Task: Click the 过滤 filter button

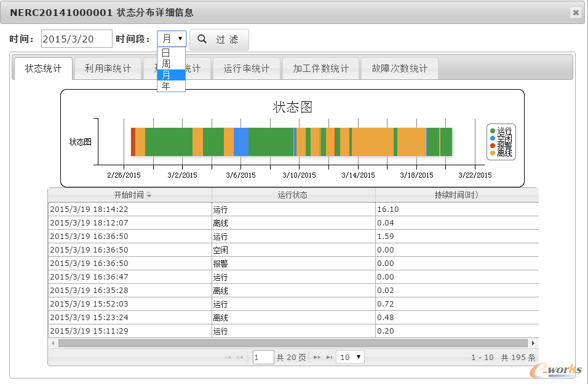Action: pyautogui.click(x=219, y=39)
